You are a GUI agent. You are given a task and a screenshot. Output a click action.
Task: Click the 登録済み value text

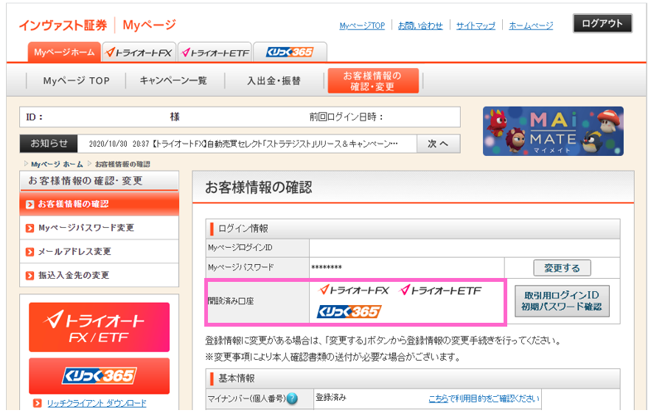click(331, 397)
